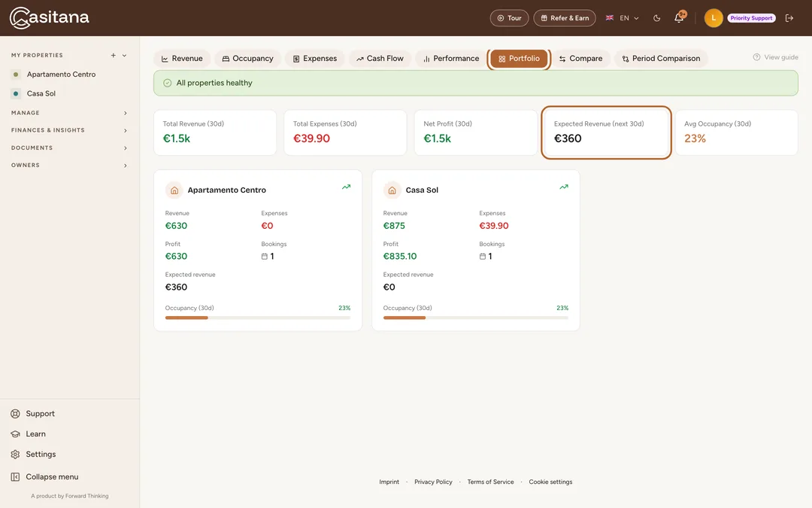This screenshot has width=812, height=508.
Task: Click Casa Sol card title
Action: point(422,190)
